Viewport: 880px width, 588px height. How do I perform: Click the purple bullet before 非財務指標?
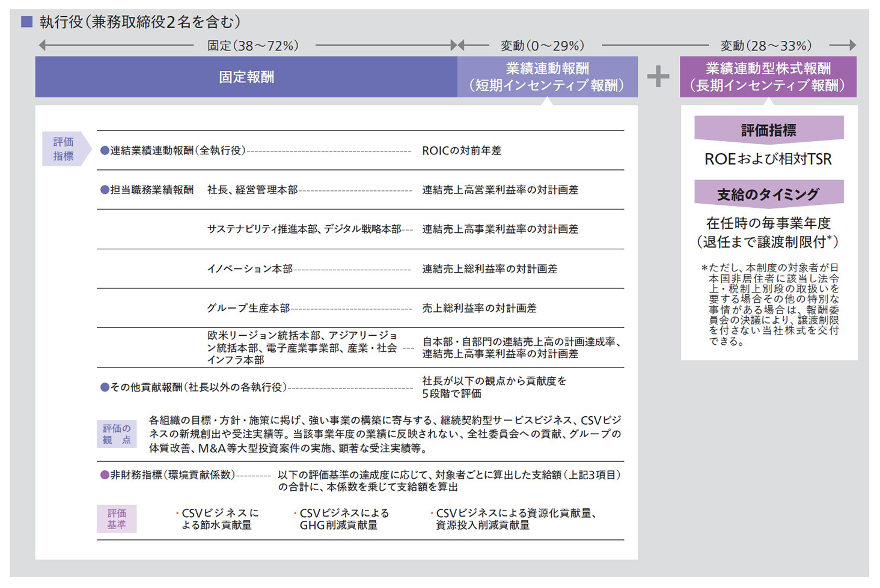[x=105, y=475]
